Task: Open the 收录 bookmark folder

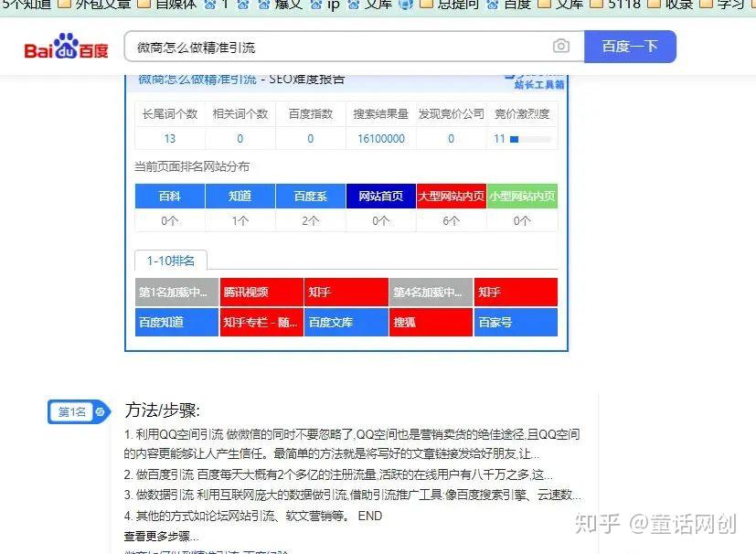Action: pos(670,5)
